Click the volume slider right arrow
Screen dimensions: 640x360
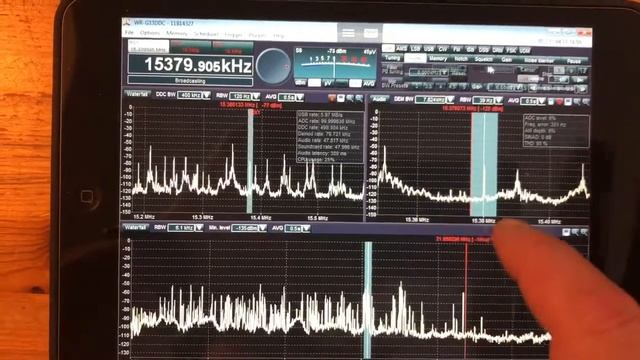583,89
